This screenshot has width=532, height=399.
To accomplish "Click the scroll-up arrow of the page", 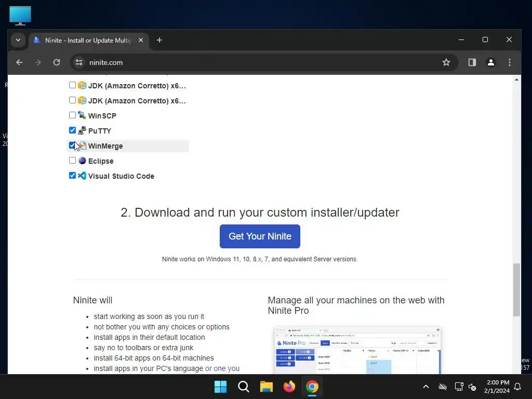I will [x=516, y=79].
